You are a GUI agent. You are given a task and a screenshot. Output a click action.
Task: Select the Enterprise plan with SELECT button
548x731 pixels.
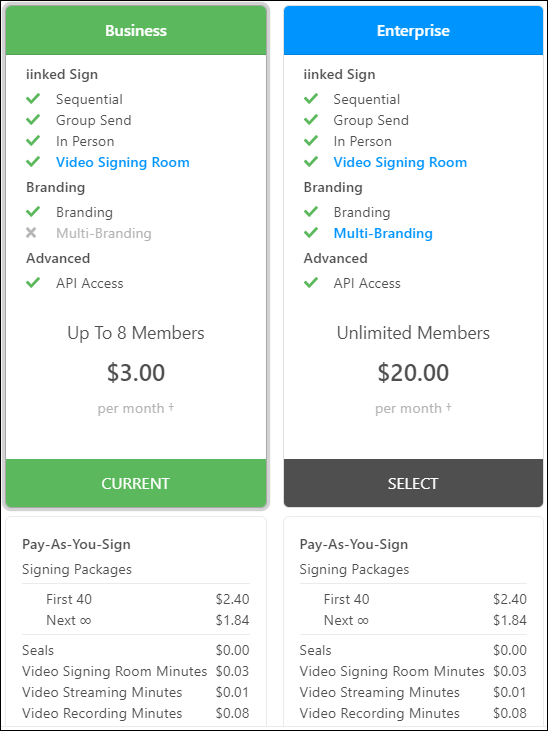[x=413, y=483]
